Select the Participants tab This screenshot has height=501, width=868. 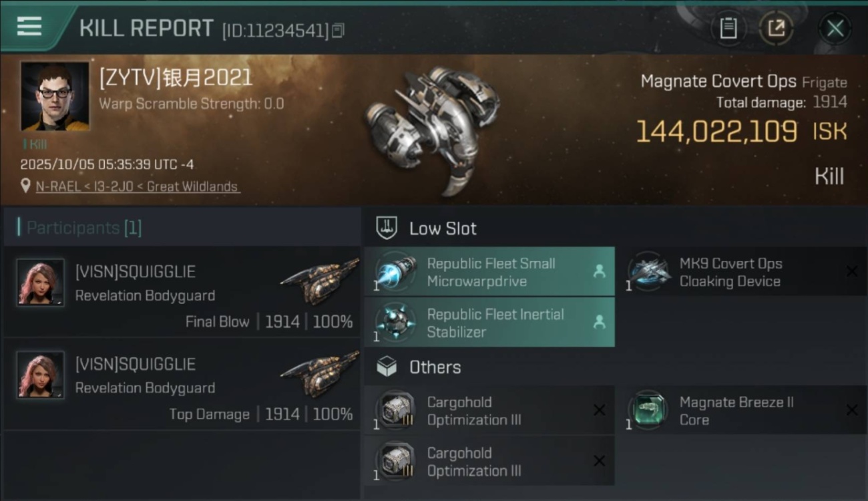pos(83,228)
